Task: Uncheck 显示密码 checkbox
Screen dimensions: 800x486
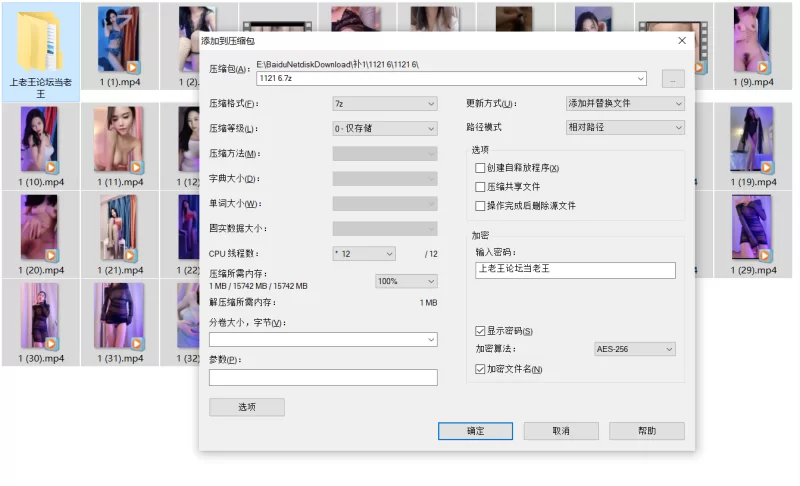Action: [480, 331]
